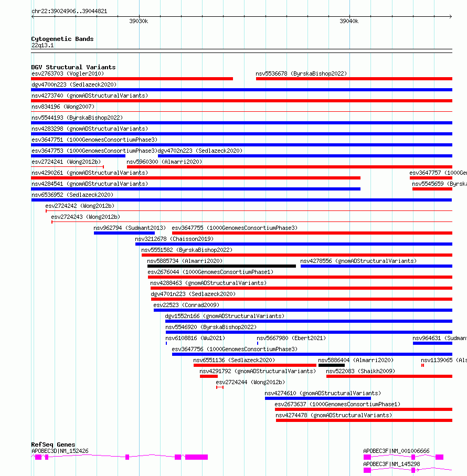The image size is (467, 476).
Task: Click the APOBEC3D|NM_152426 gene label
Action: [x=60, y=451]
